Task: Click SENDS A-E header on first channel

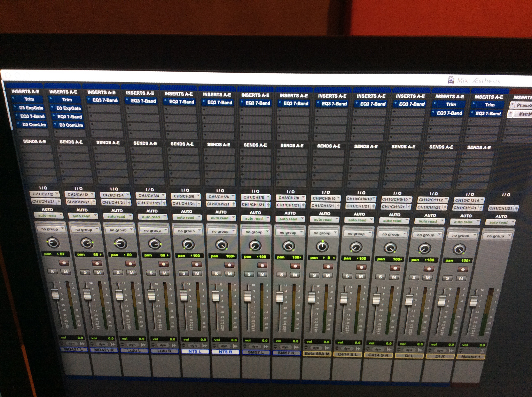Action: 34,141
